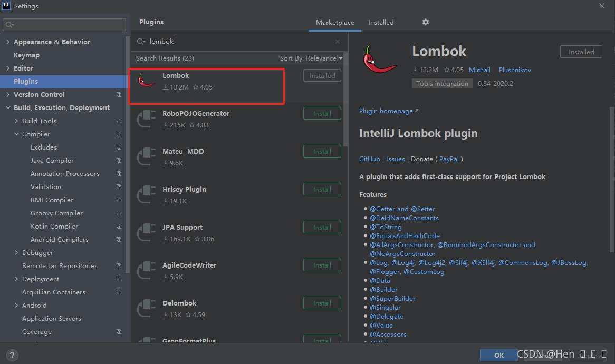Click the settings search magnifier icon

tap(9, 25)
